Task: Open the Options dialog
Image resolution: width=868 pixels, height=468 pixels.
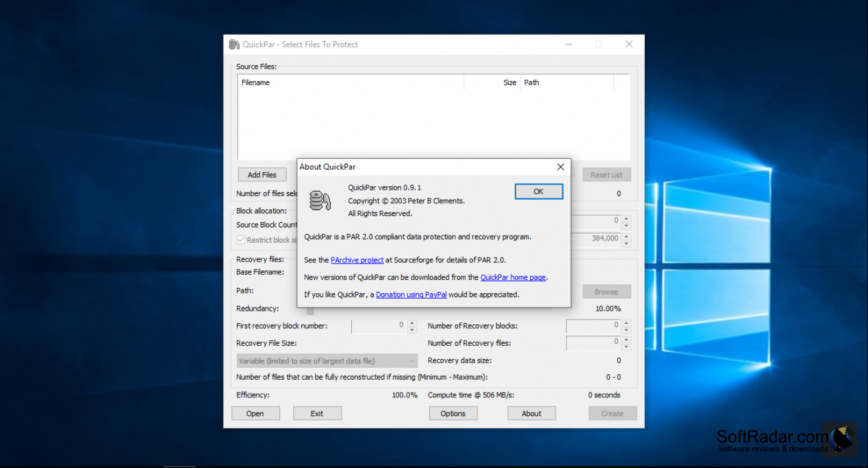Action: point(453,413)
